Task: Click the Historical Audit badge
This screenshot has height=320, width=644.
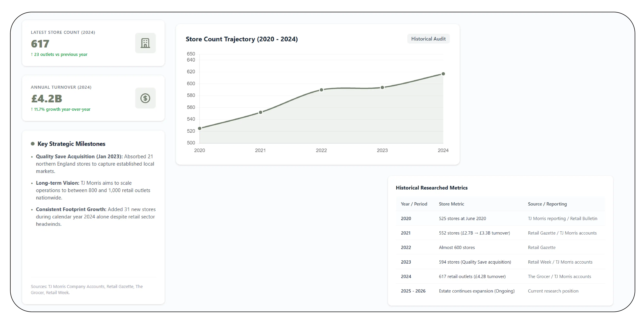Action: 428,39
